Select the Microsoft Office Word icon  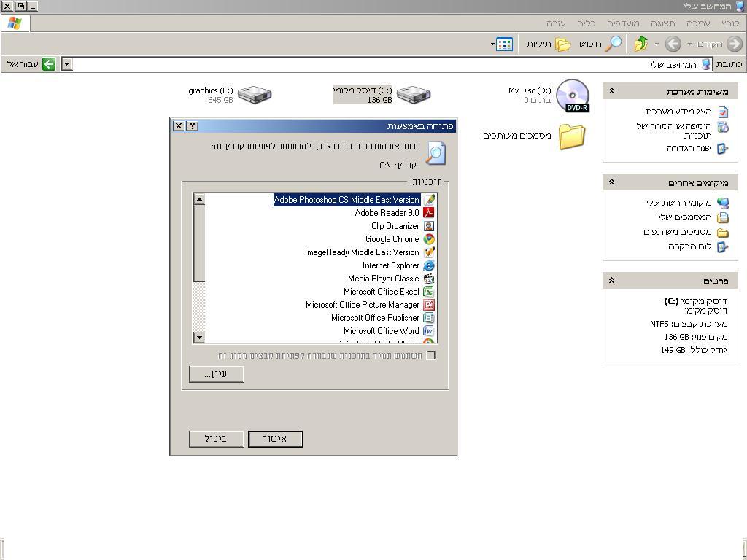[x=429, y=331]
